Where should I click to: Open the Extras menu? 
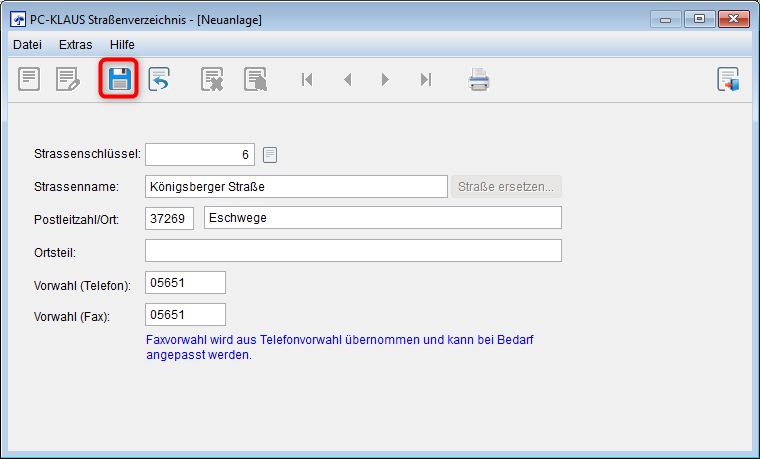75,44
